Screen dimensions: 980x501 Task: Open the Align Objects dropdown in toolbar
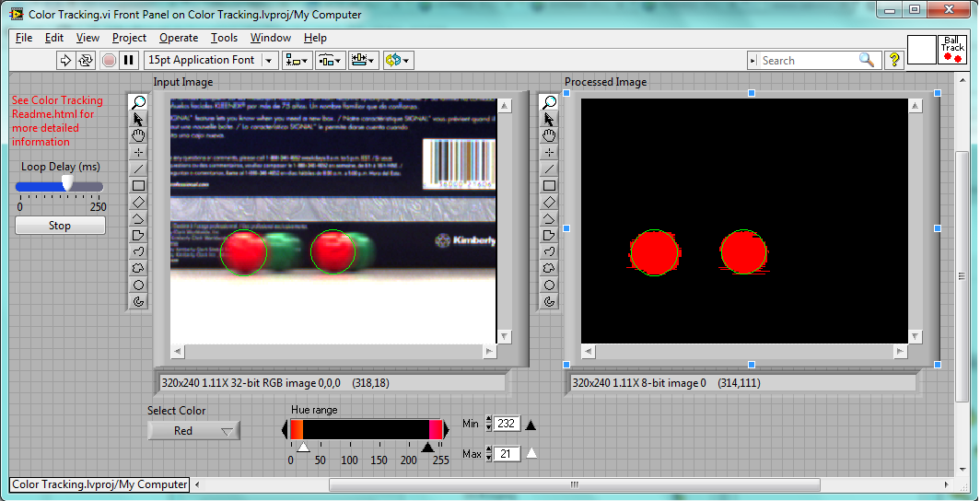click(x=297, y=60)
